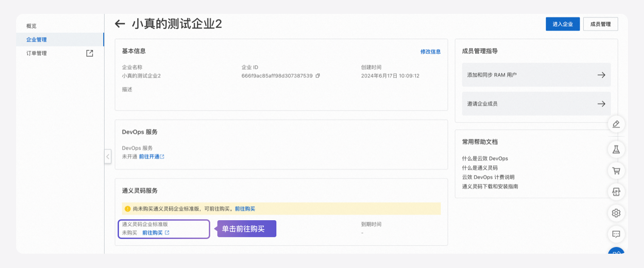The width and height of the screenshot is (644, 268).
Task: Click the 通义灵码服务 section heading
Action: tap(140, 191)
